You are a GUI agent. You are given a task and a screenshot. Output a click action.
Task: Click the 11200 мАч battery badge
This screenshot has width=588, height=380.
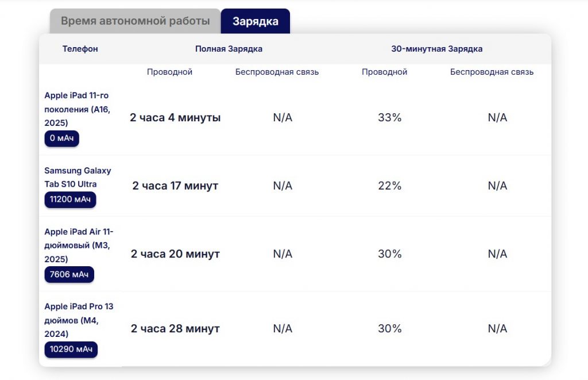(x=71, y=199)
